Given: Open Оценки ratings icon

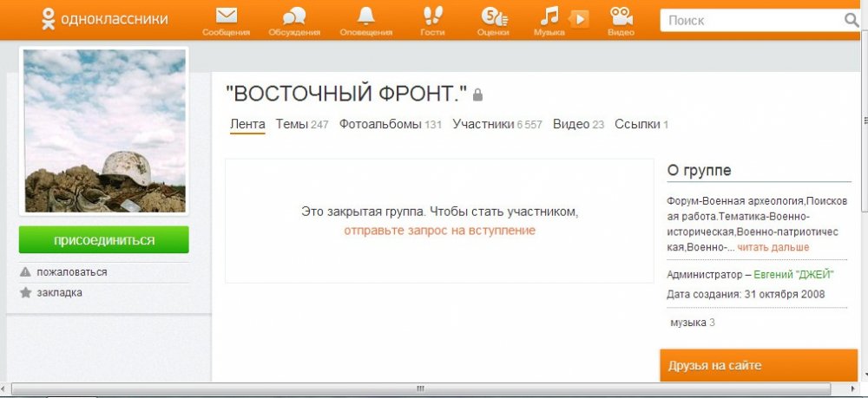Looking at the screenshot, I should pos(492,16).
